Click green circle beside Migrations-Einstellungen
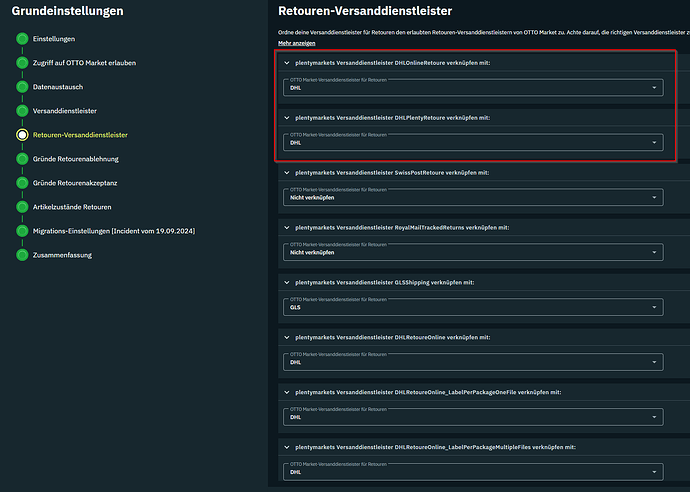This screenshot has width=690, height=492. [22, 231]
